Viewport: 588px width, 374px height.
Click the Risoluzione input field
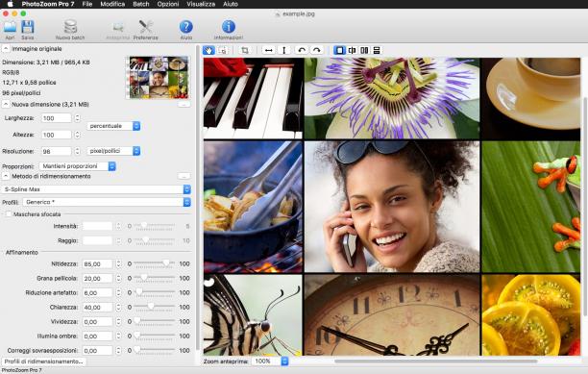tap(56, 151)
